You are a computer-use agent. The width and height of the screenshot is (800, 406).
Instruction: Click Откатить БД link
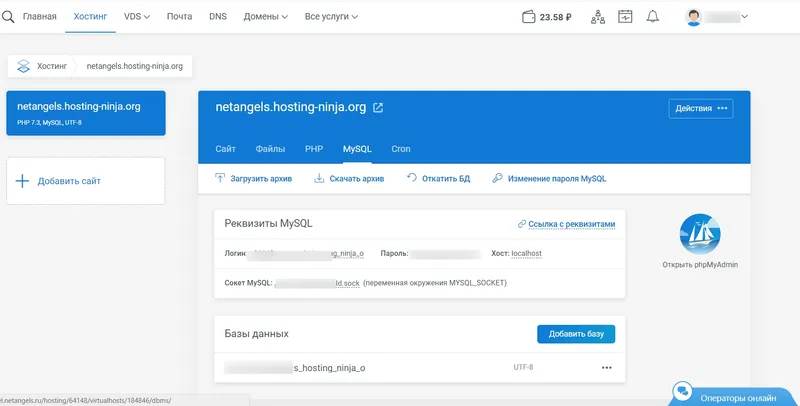click(x=446, y=179)
